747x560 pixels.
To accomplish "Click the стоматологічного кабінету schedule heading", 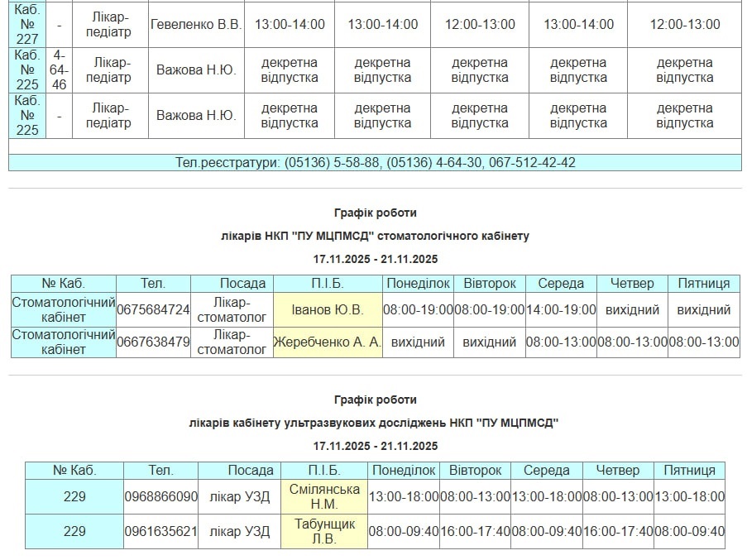I will 375,236.
